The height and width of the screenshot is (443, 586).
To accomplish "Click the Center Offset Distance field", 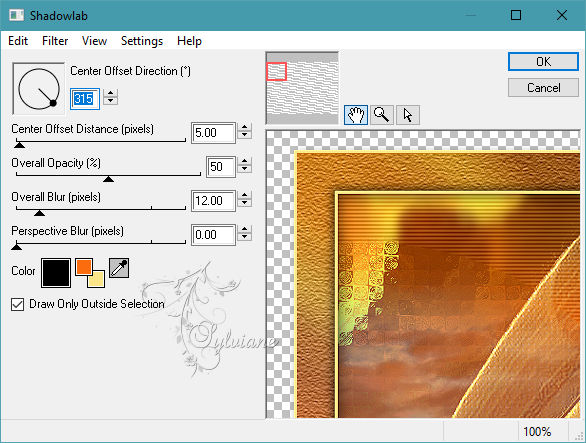I will 213,133.
